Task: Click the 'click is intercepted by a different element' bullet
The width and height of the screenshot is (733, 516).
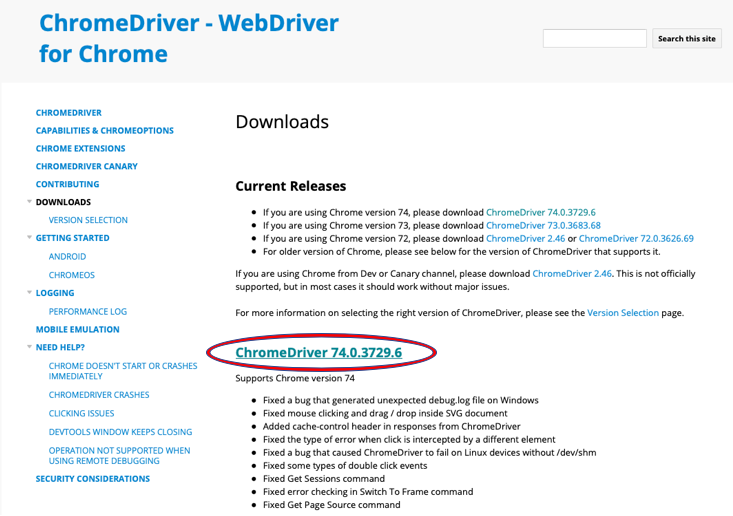Action: [409, 440]
